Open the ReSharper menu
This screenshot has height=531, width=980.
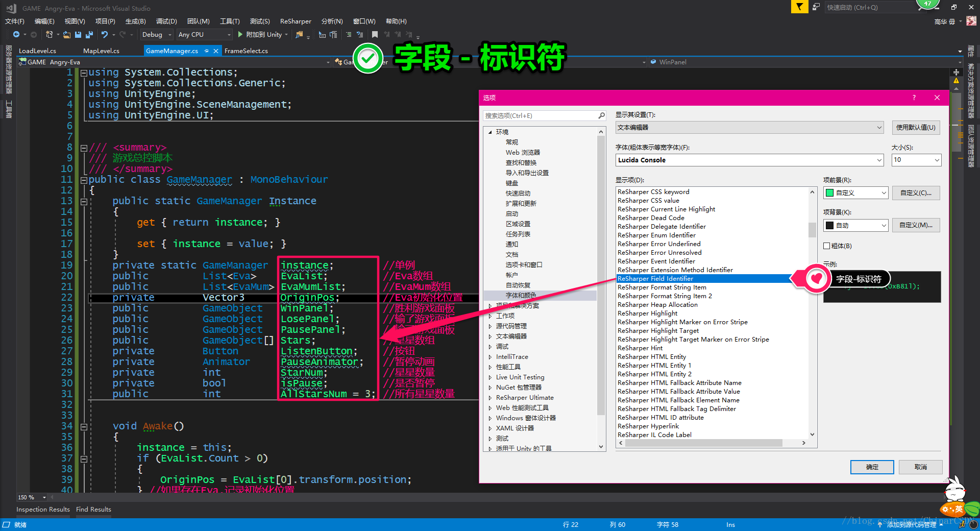point(296,21)
